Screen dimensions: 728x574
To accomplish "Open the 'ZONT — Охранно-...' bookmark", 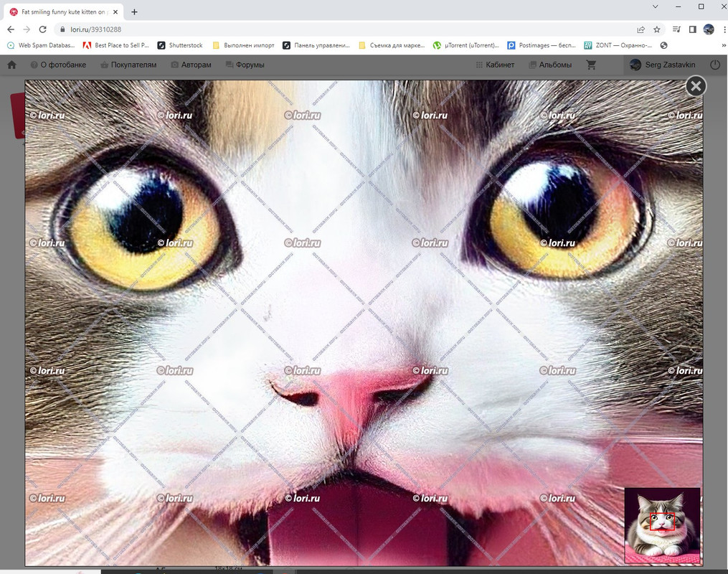I will point(618,45).
